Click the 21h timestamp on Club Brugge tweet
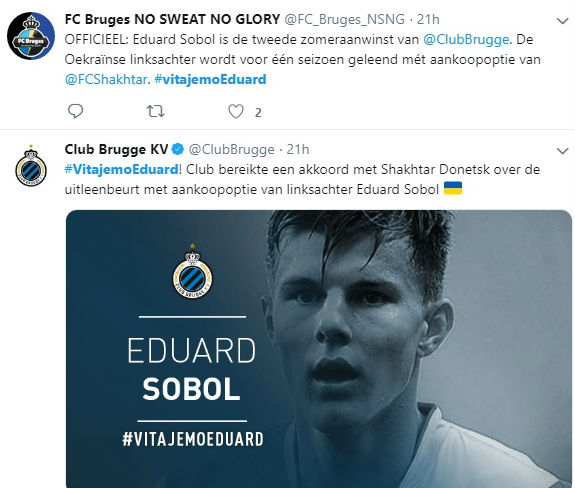Viewport: 575px width, 488px height. click(298, 149)
